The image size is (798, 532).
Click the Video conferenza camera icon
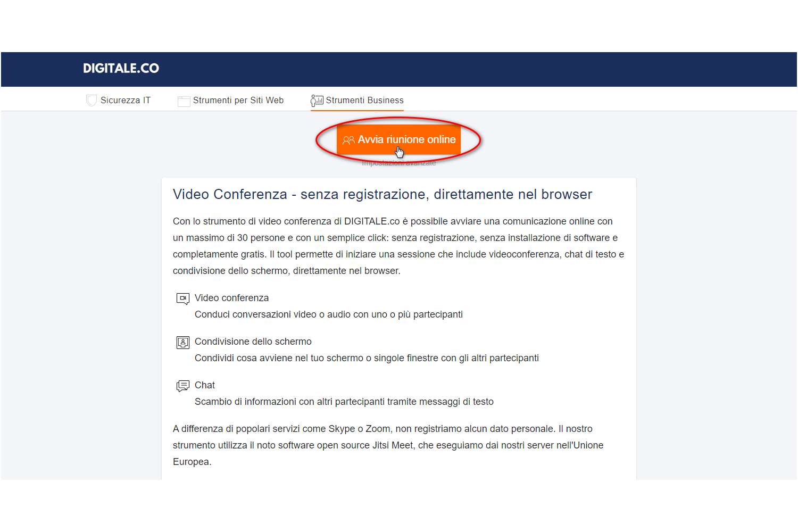point(183,298)
